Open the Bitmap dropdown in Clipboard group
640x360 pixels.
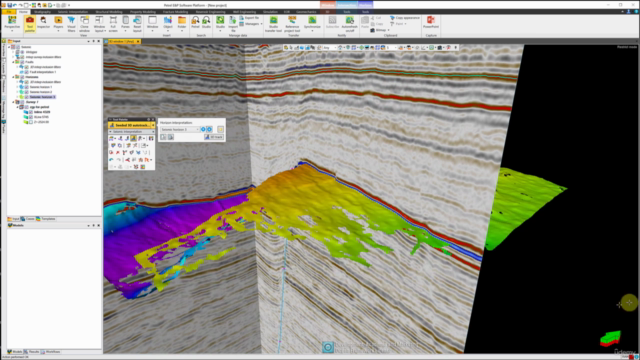tap(380, 30)
